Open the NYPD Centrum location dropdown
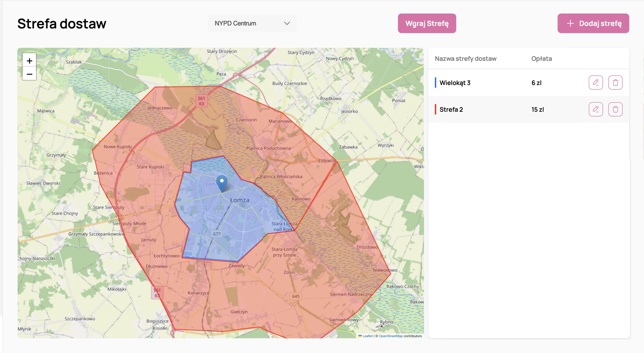Image resolution: width=644 pixels, height=353 pixels. [x=252, y=23]
